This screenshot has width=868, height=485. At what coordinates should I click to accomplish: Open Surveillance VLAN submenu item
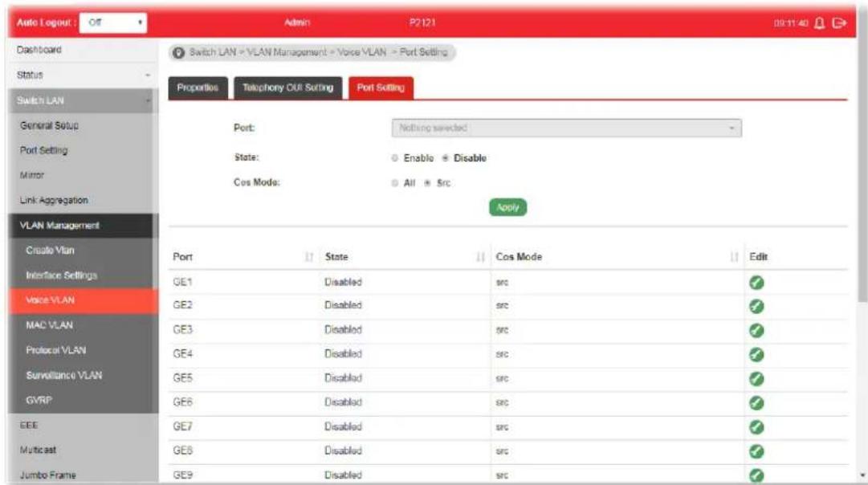pos(81,375)
